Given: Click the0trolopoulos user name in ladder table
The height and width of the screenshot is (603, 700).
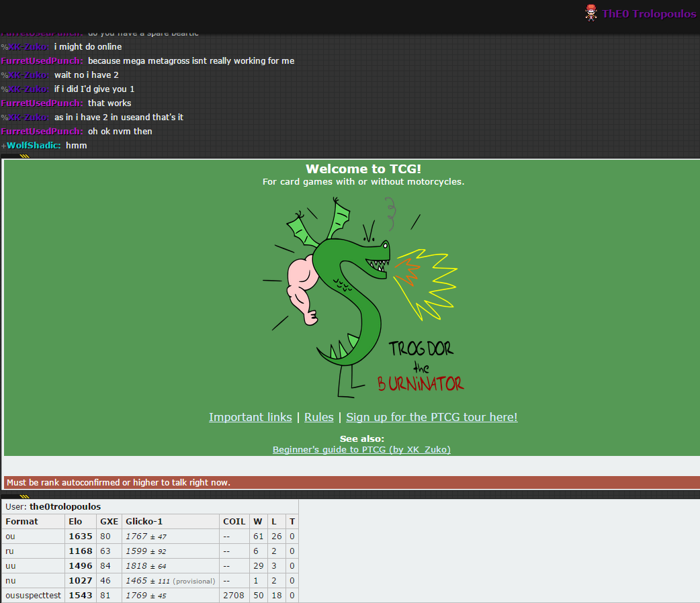Looking at the screenshot, I should [65, 506].
